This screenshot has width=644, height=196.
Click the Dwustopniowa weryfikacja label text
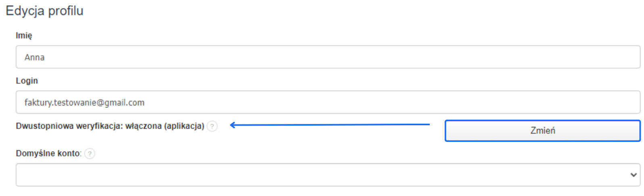pos(69,126)
